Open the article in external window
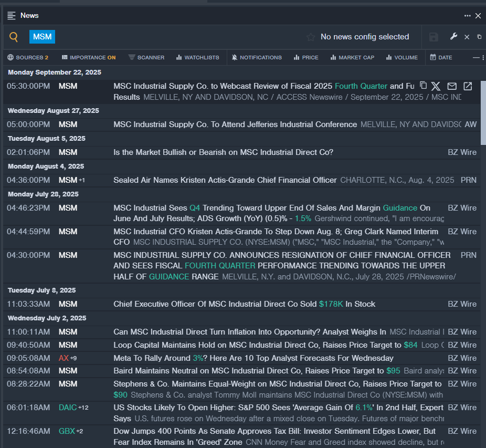 (x=468, y=86)
